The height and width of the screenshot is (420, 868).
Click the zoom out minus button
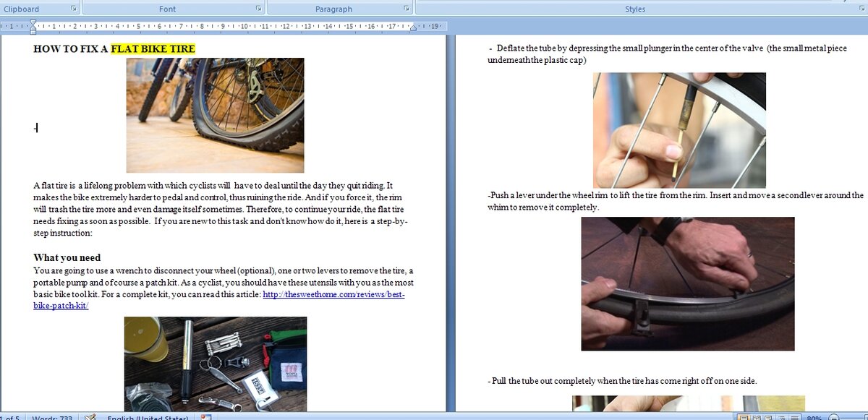click(x=833, y=417)
